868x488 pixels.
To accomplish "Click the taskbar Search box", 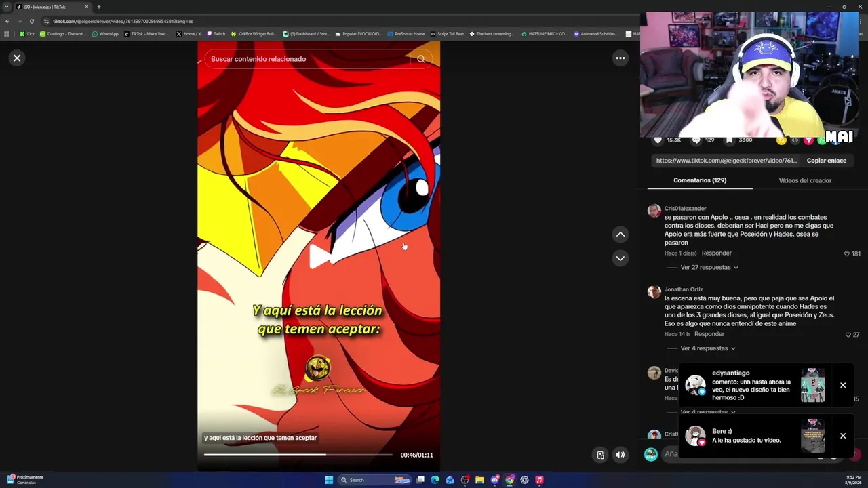I will click(374, 480).
